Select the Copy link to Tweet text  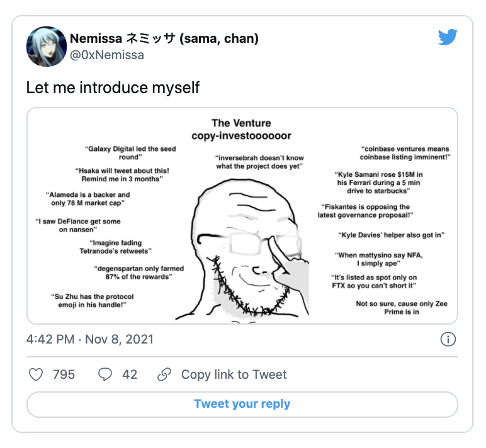pyautogui.click(x=234, y=374)
